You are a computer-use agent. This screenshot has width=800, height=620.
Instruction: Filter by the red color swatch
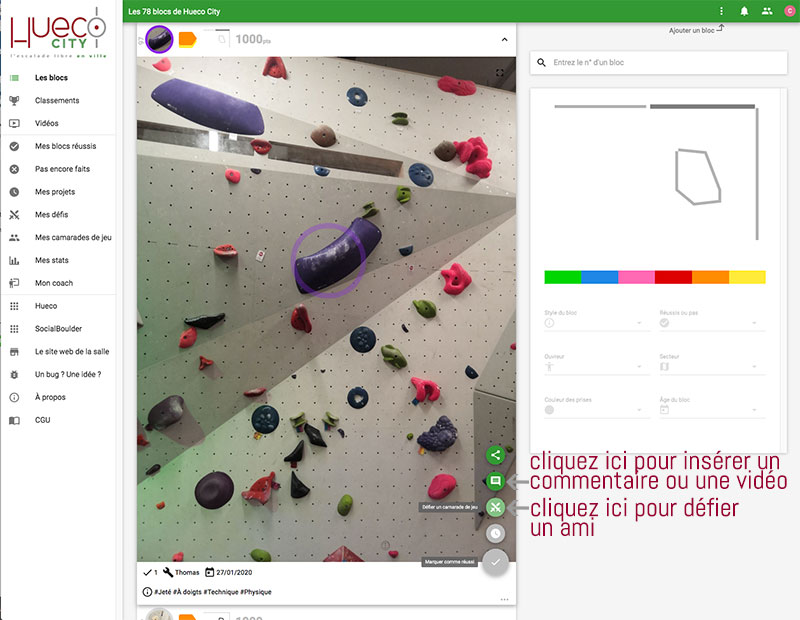tap(673, 277)
